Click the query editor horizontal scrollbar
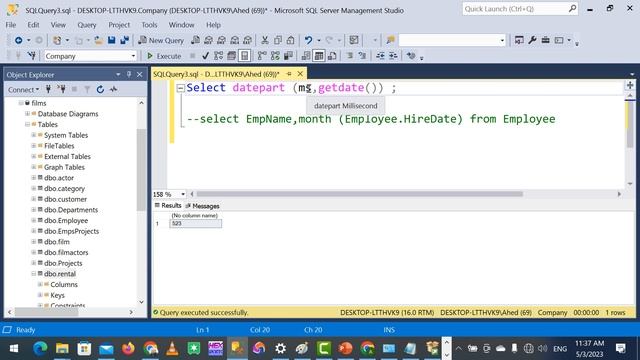This screenshot has width=640, height=360. coord(359,194)
